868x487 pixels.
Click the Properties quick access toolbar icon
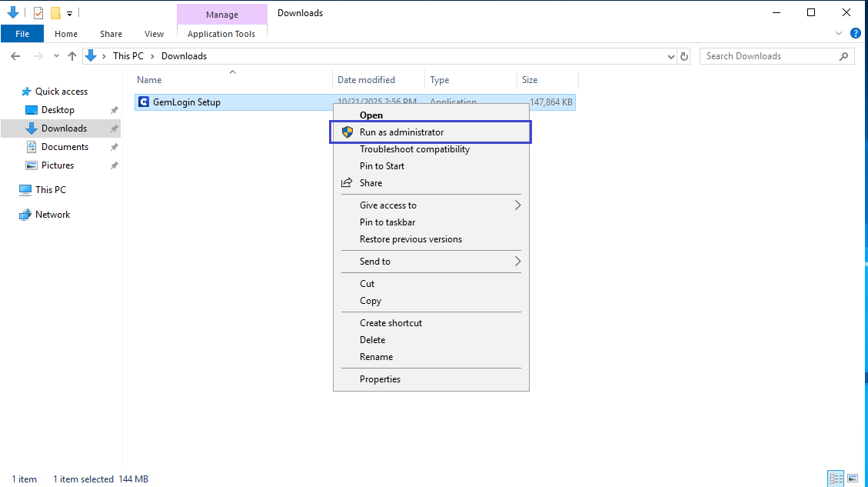point(38,13)
